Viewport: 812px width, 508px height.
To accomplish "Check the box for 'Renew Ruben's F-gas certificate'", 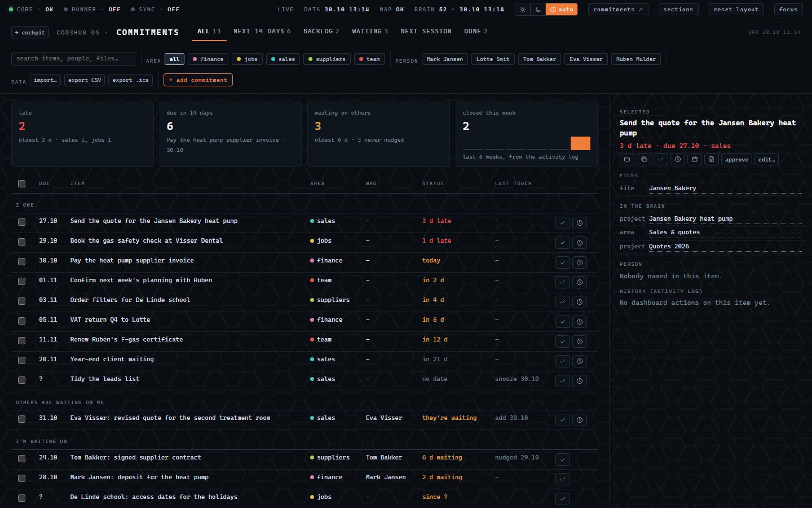I will (x=21, y=340).
